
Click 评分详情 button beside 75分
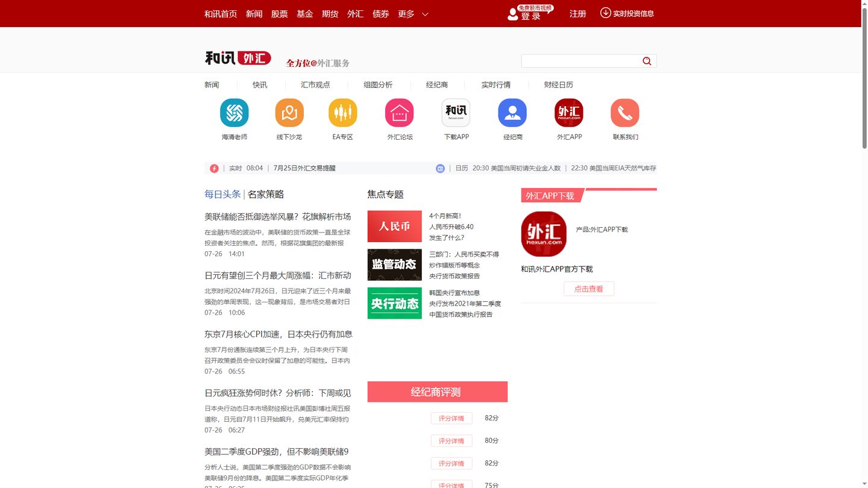tap(451, 484)
